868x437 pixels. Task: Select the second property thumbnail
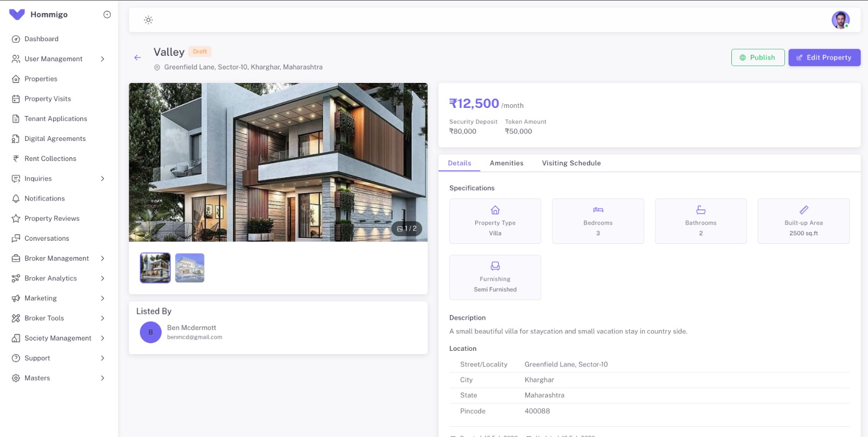point(190,268)
